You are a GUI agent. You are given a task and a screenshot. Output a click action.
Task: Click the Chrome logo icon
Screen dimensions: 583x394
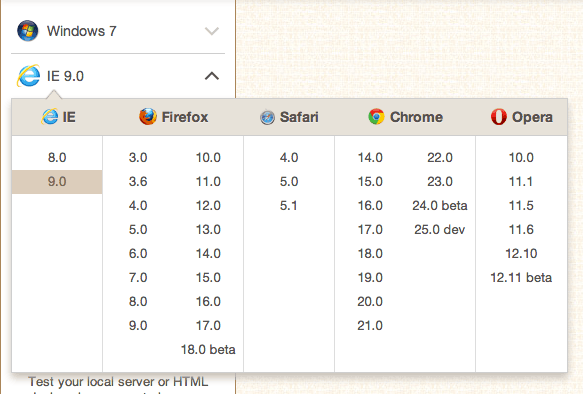pos(376,117)
